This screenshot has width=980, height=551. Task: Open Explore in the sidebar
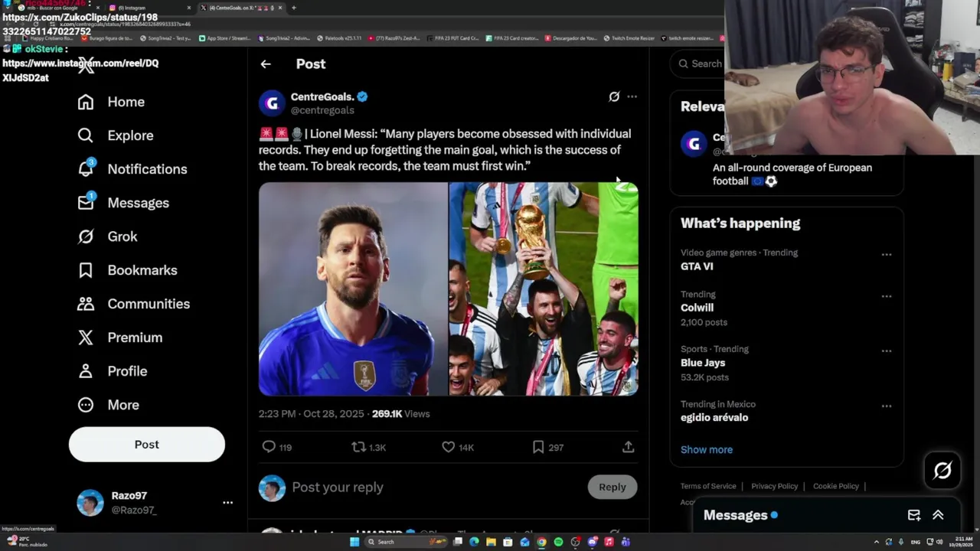tap(116, 135)
